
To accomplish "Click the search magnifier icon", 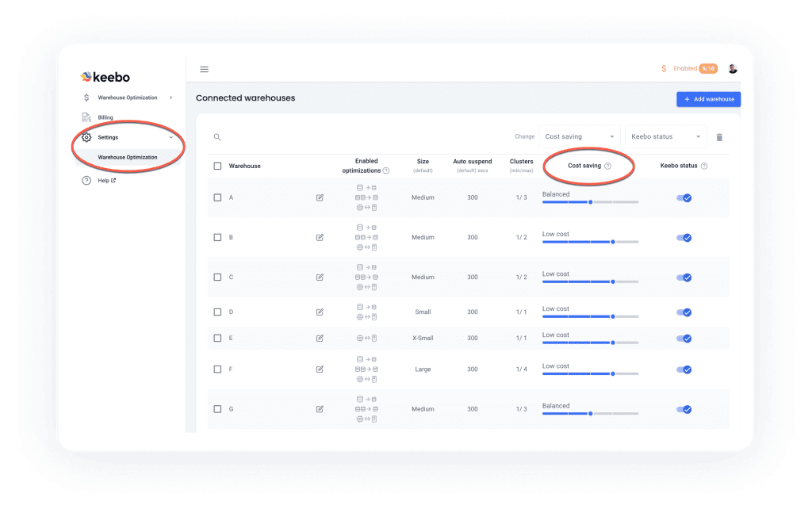I will 216,136.
